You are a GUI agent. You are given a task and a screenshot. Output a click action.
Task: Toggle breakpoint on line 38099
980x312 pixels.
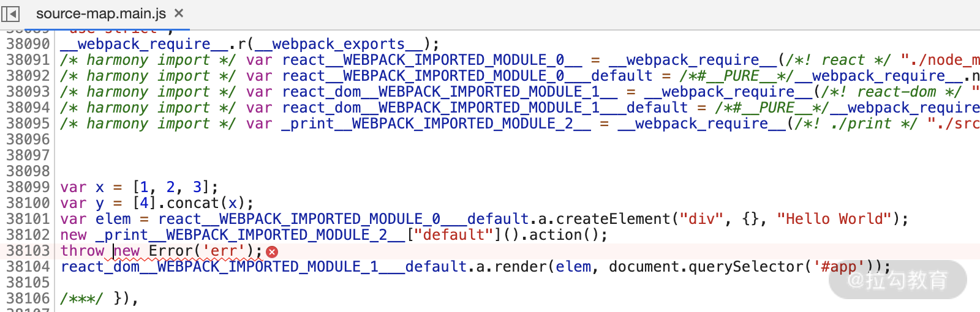[28, 187]
